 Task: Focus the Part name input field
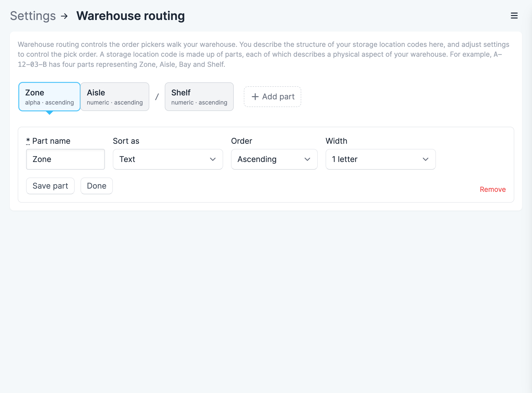coord(66,159)
